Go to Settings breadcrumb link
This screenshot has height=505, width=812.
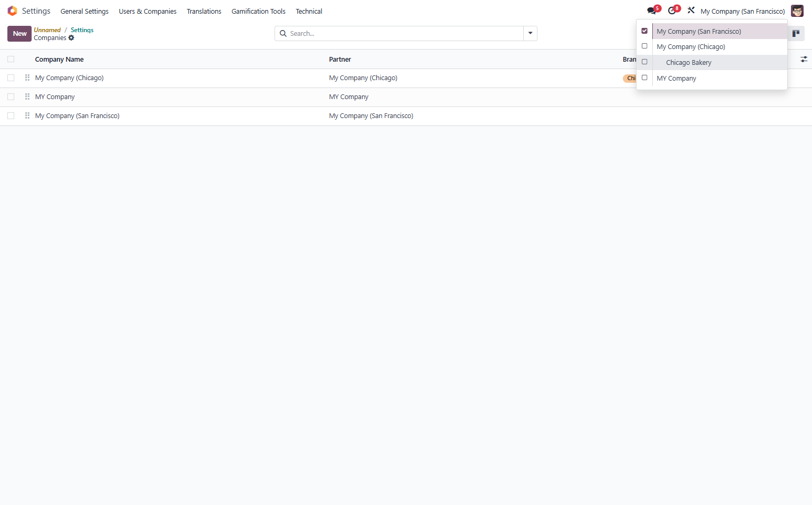point(82,30)
